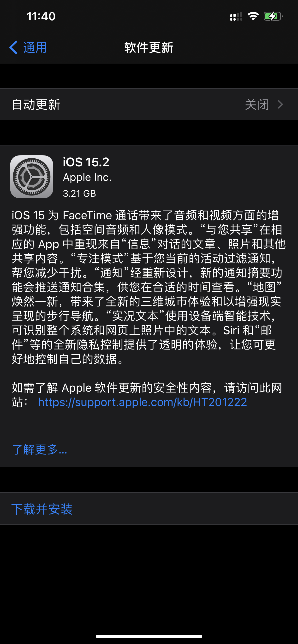Tap the iOS 15 update description text
The image size is (298, 644).
click(x=149, y=287)
